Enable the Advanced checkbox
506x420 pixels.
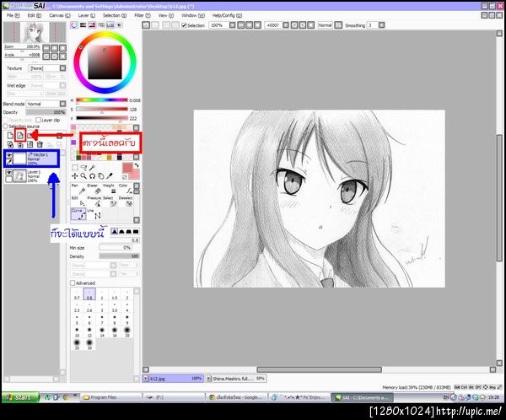click(73, 283)
